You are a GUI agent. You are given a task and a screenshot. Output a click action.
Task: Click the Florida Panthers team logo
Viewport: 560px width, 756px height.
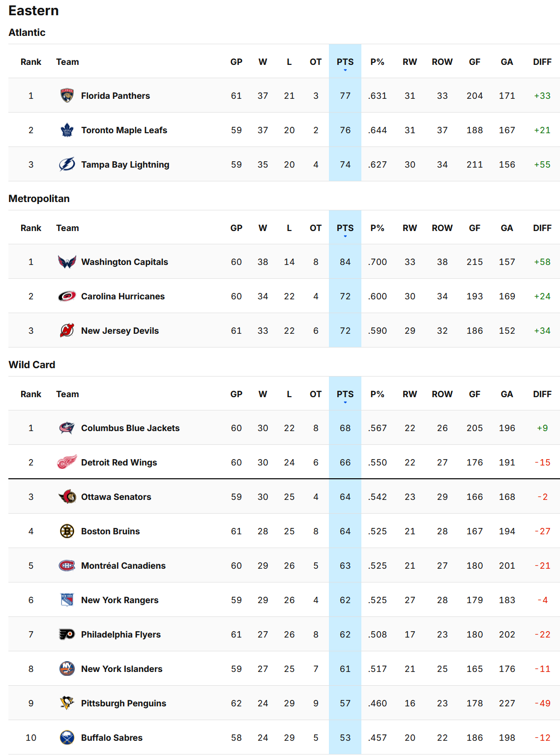pos(67,95)
